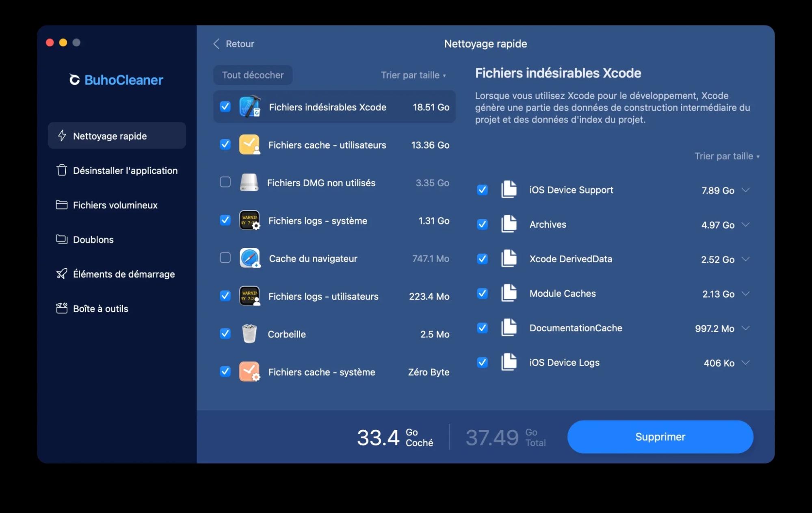Expand the Archives details chevron

746,224
